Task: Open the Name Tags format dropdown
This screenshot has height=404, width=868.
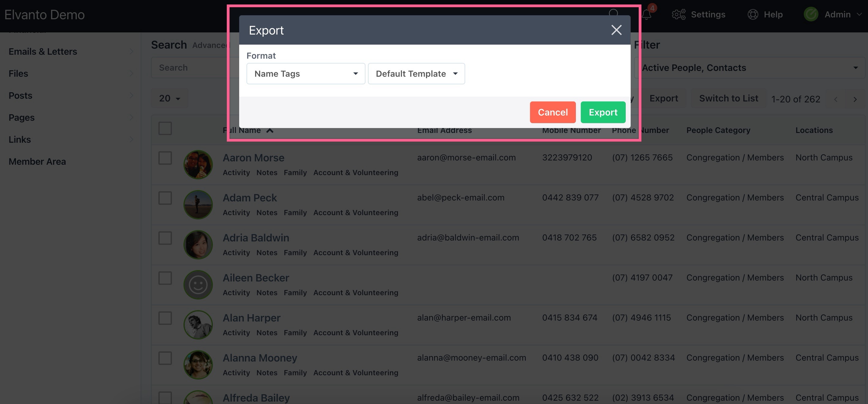Action: [x=306, y=73]
